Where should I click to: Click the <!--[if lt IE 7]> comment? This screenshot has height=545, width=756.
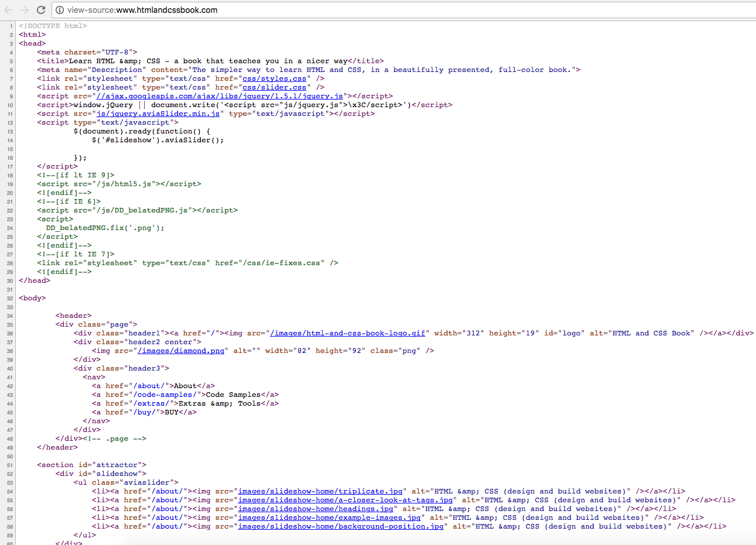pos(76,254)
